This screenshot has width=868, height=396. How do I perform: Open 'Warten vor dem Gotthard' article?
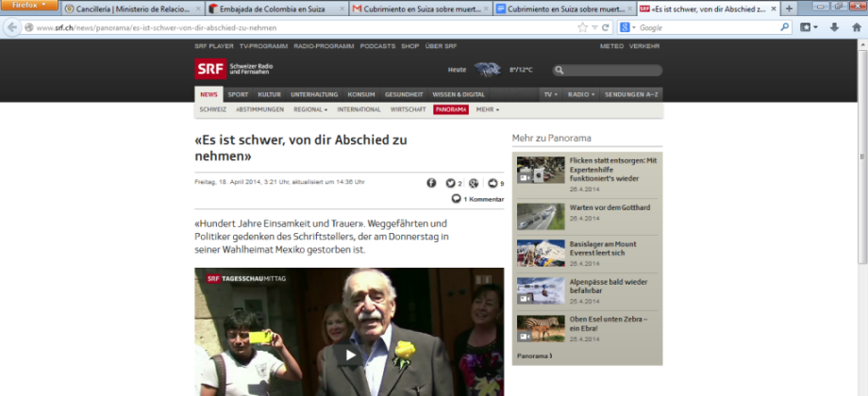[x=609, y=207]
